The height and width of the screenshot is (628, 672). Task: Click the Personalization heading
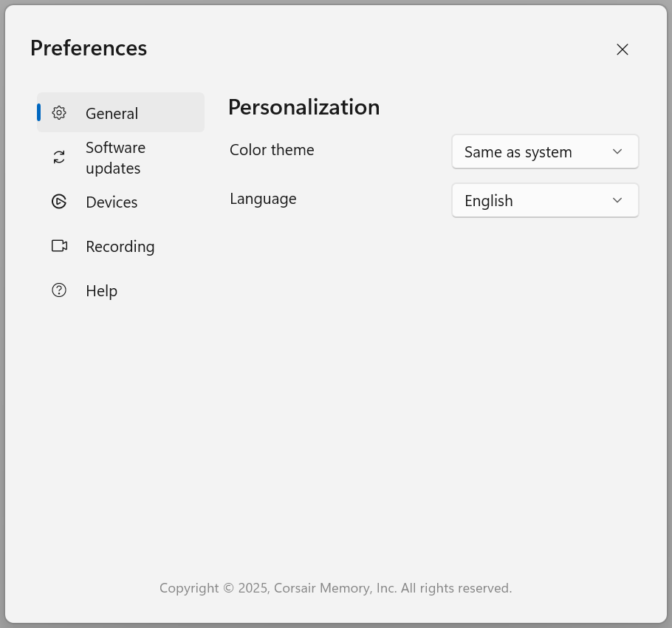point(304,107)
